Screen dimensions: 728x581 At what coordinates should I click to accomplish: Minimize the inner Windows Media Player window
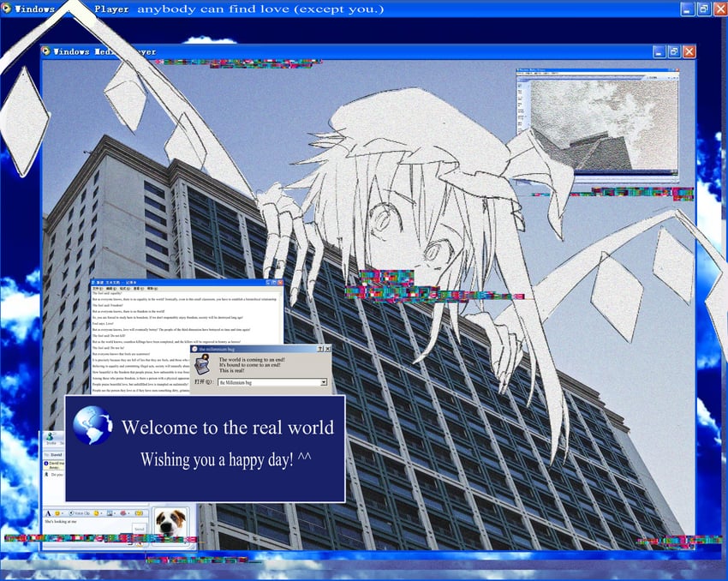tap(659, 51)
